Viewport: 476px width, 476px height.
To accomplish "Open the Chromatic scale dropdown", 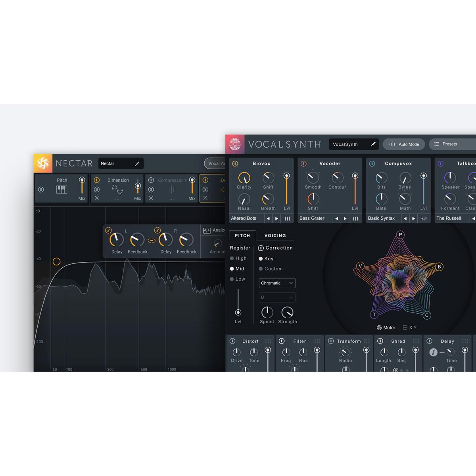I will (277, 283).
